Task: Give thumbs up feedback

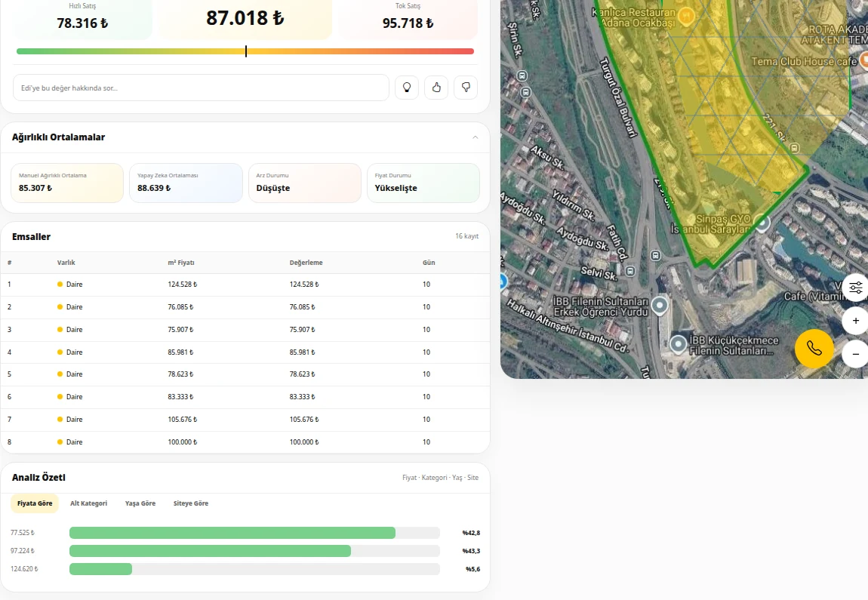Action: (x=436, y=88)
